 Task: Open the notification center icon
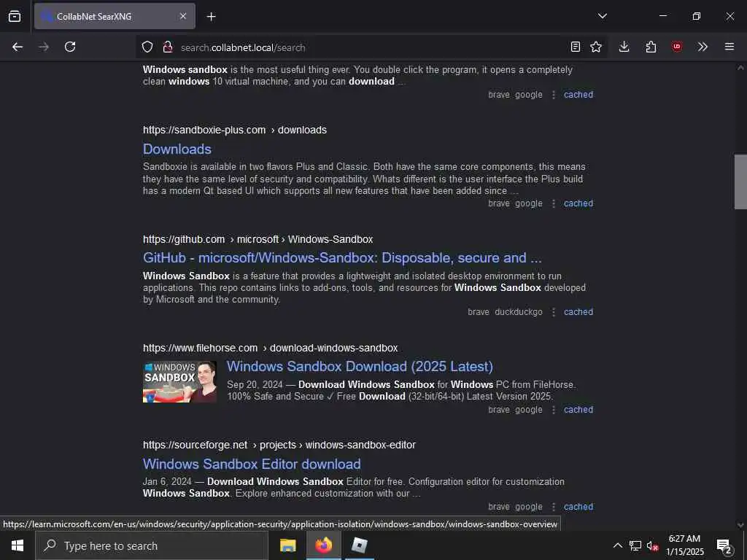click(x=724, y=545)
